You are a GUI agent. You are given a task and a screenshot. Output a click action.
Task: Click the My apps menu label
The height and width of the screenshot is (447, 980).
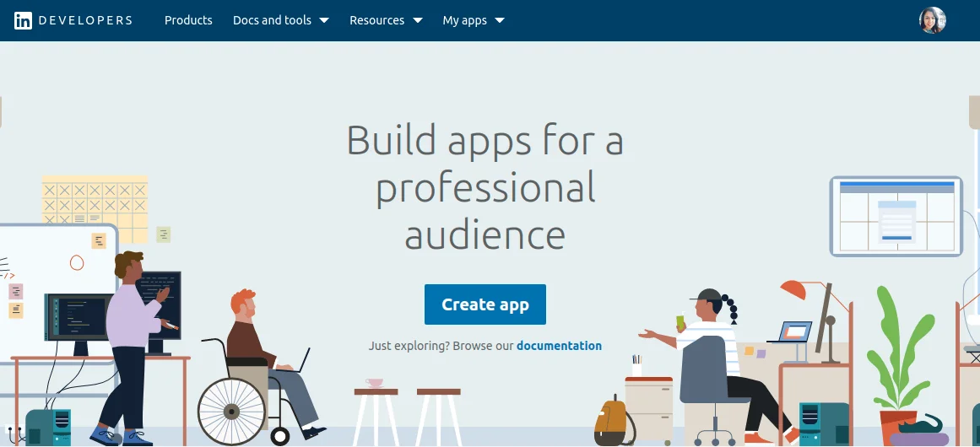point(464,20)
